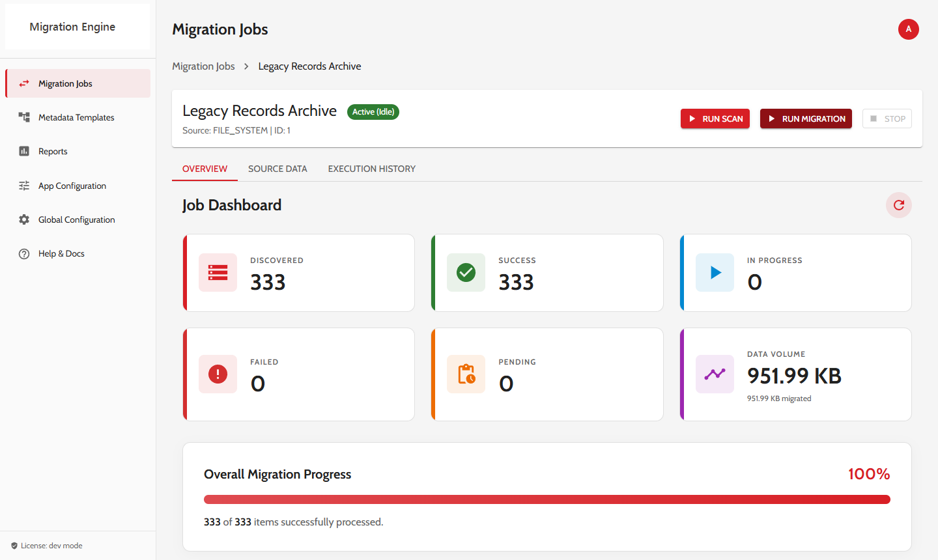Click the Overall Migration Progress heading
The height and width of the screenshot is (560, 938).
point(277,474)
